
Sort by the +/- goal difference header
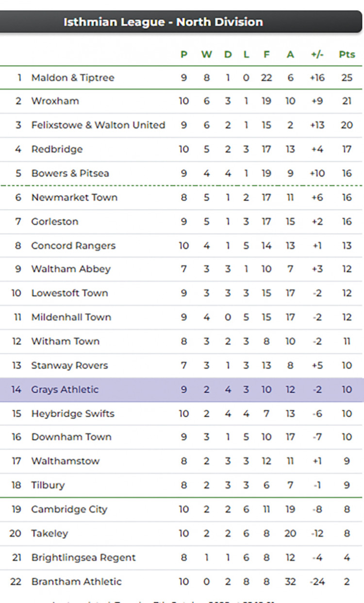click(317, 54)
